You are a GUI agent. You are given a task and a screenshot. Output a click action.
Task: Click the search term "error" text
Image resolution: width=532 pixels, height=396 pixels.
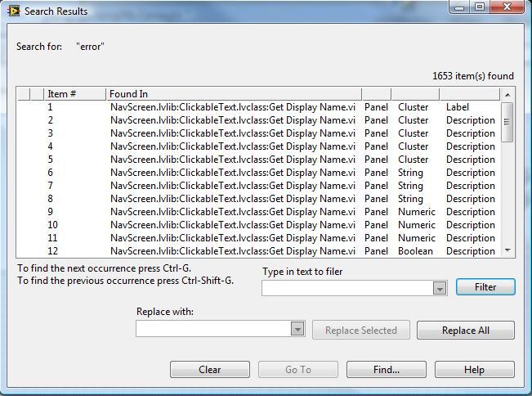(90, 47)
